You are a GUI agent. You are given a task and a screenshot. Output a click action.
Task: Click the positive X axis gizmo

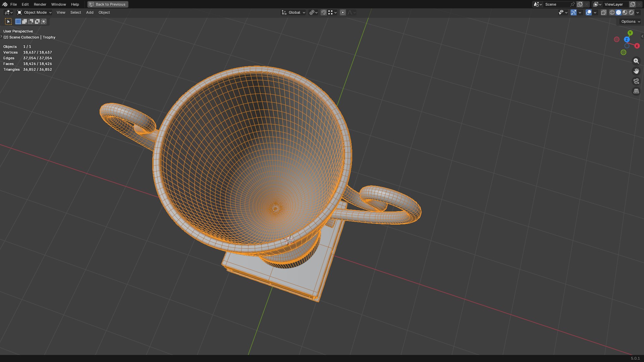637,46
